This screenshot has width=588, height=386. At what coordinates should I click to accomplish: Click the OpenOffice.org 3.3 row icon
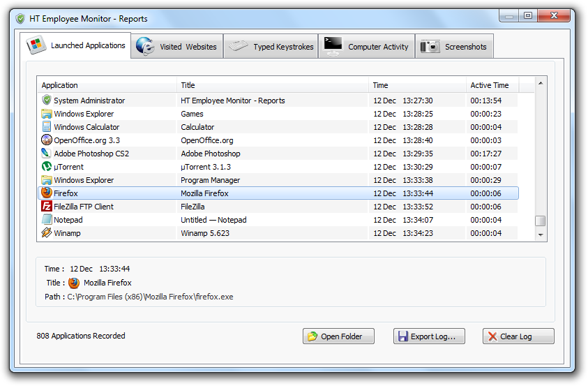pos(47,140)
